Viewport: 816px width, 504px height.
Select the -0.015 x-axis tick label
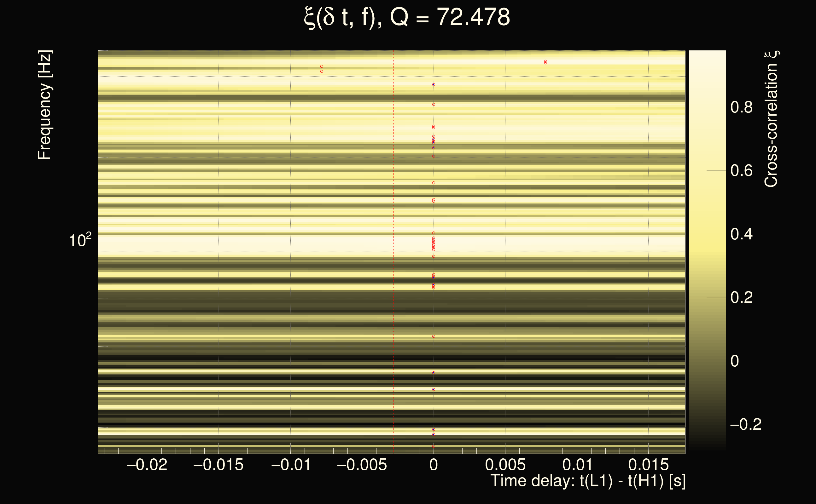pos(219,465)
